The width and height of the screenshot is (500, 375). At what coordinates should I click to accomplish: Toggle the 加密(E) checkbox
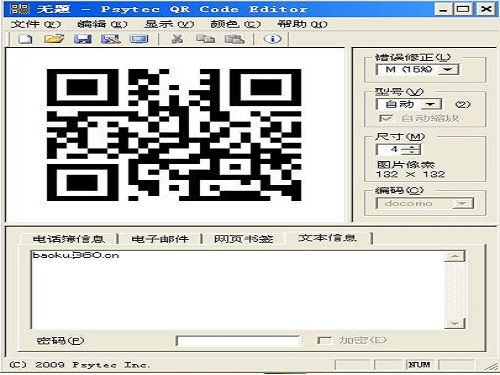pyautogui.click(x=323, y=340)
